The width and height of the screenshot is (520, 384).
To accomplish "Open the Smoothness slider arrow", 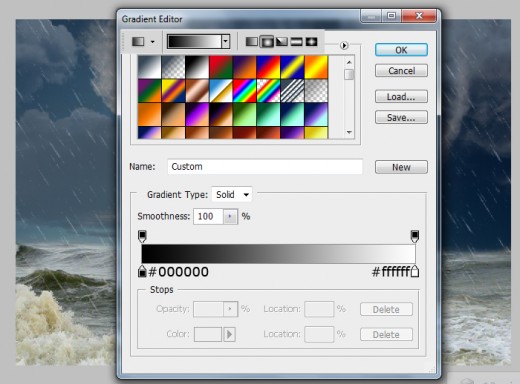I will tap(230, 216).
